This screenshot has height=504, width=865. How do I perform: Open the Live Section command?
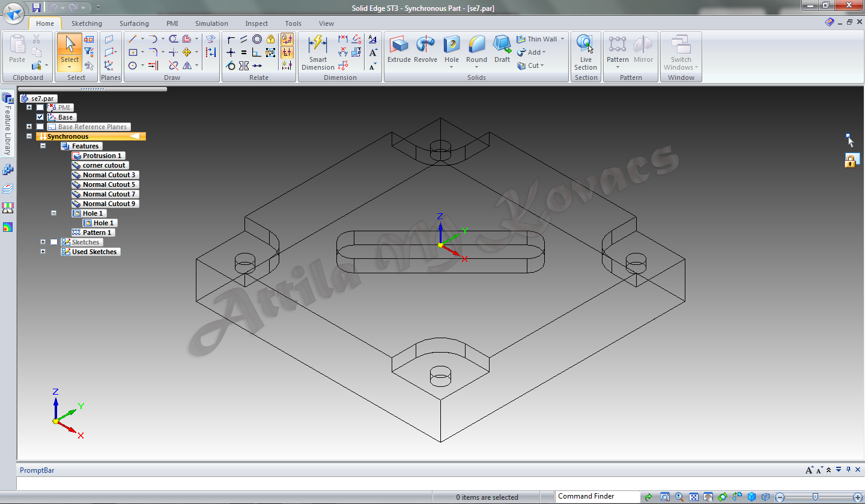click(x=586, y=52)
